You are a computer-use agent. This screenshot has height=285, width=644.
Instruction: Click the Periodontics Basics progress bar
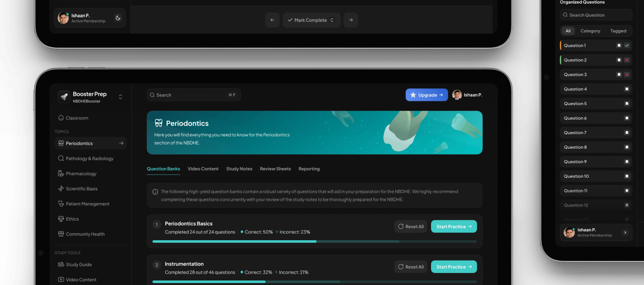tap(315, 241)
